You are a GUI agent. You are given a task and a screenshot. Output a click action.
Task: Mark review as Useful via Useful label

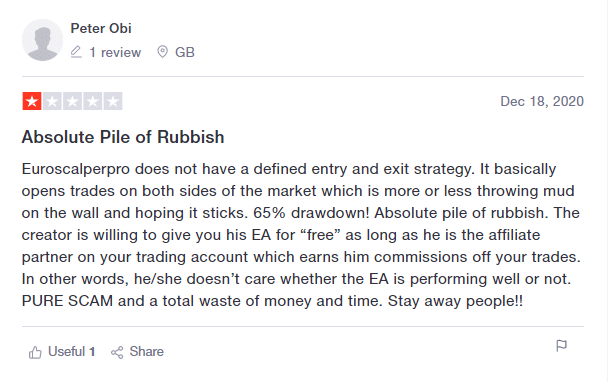click(x=66, y=351)
